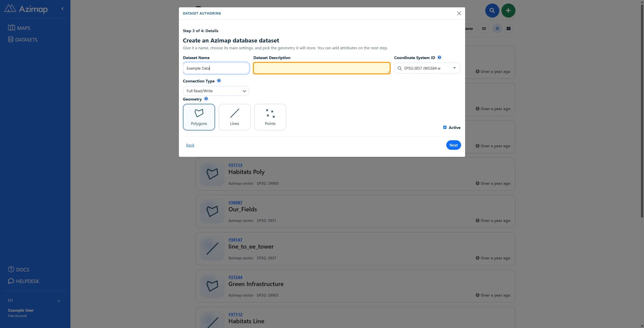This screenshot has width=644, height=328.
Task: Collapse the sidebar with the arrow
Action: (62, 9)
